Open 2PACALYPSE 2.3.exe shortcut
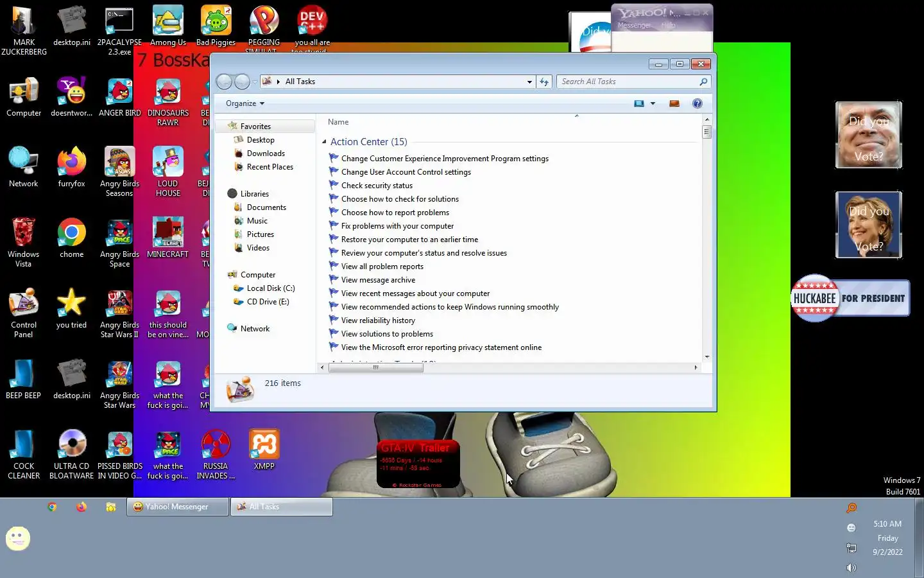 pos(119,31)
